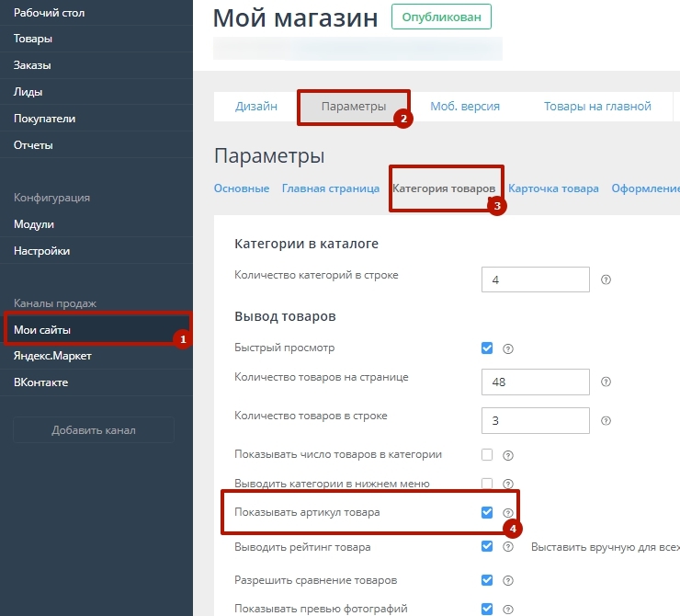Screen dimensions: 680x616
Task: Show hint for Показывать число товаров в категории
Action: [508, 455]
